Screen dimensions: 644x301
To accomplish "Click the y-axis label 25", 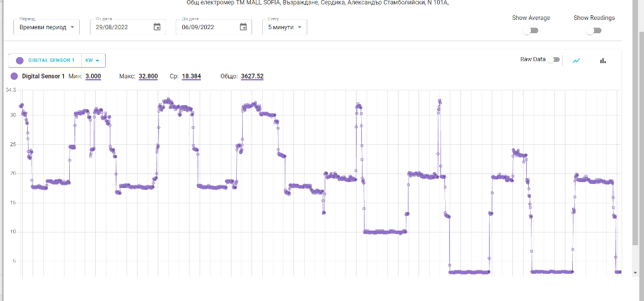I will click(13, 144).
